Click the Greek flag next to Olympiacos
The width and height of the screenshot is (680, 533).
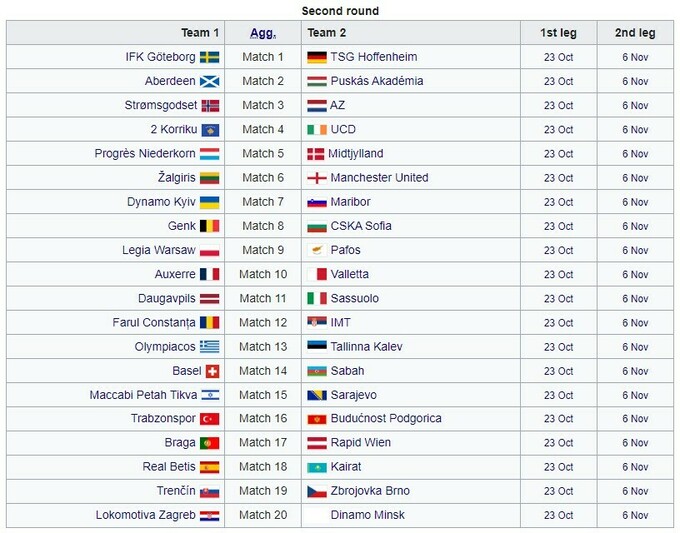coord(210,347)
